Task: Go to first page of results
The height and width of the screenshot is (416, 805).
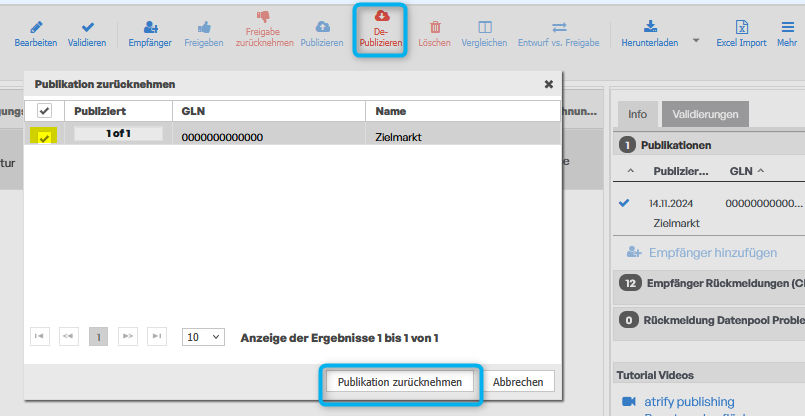Action: [x=40, y=336]
